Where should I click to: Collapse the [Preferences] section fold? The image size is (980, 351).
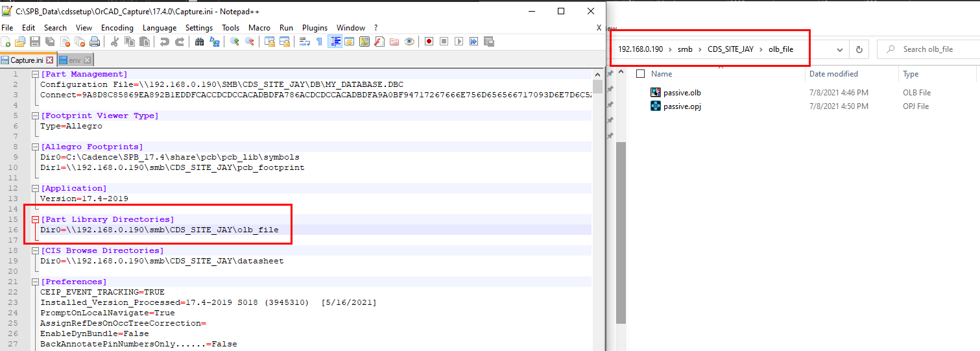point(35,282)
